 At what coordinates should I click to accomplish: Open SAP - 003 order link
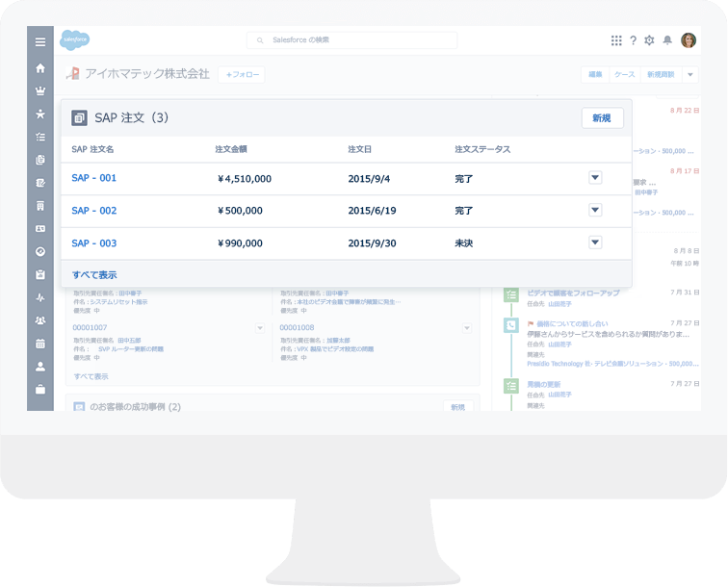click(x=93, y=243)
